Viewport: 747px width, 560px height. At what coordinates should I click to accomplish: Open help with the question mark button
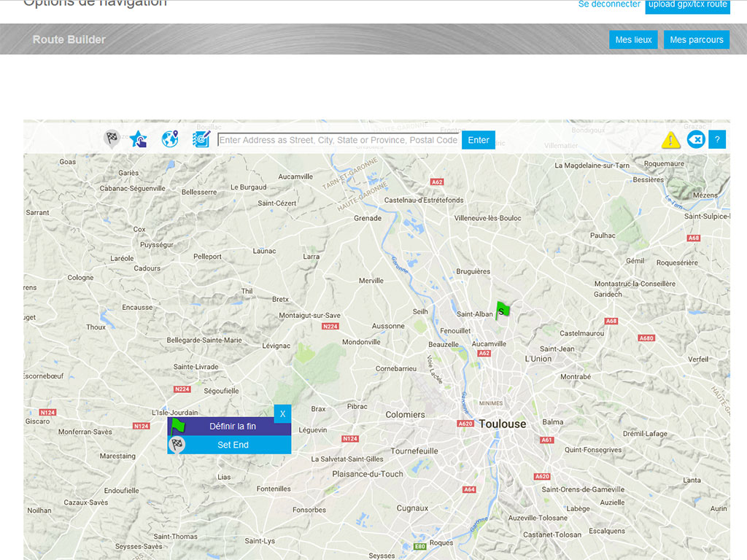pyautogui.click(x=717, y=139)
